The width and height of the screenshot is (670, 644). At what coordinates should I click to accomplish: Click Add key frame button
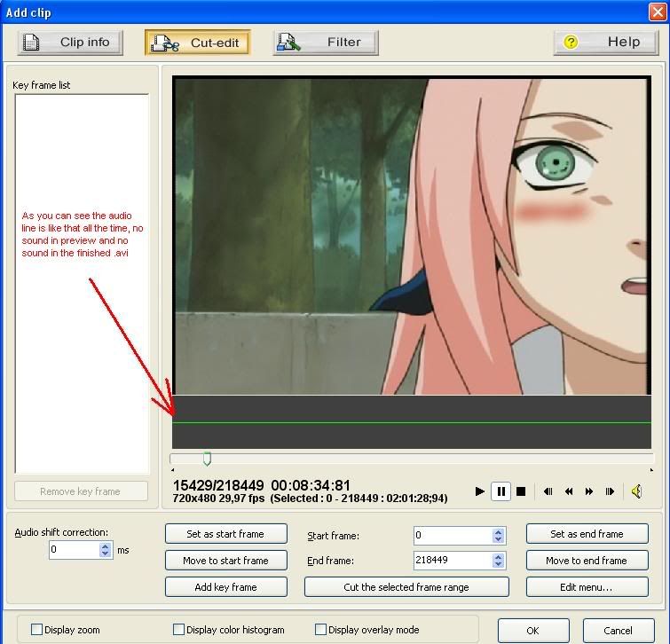[226, 587]
